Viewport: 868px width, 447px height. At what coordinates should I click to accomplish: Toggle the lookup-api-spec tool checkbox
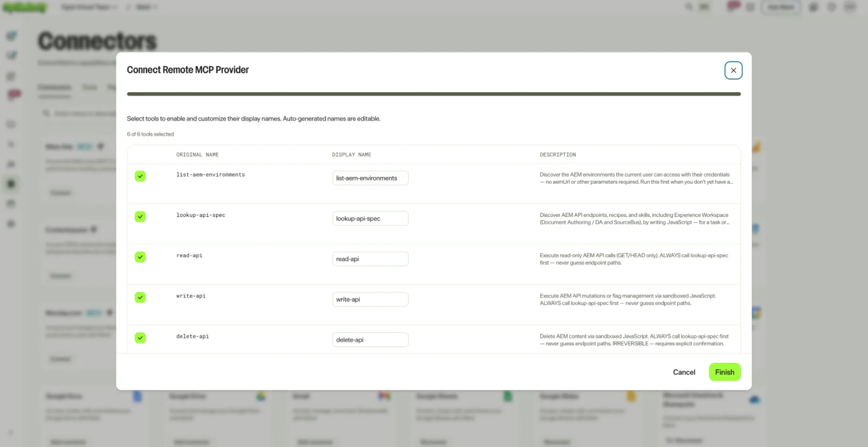[140, 216]
